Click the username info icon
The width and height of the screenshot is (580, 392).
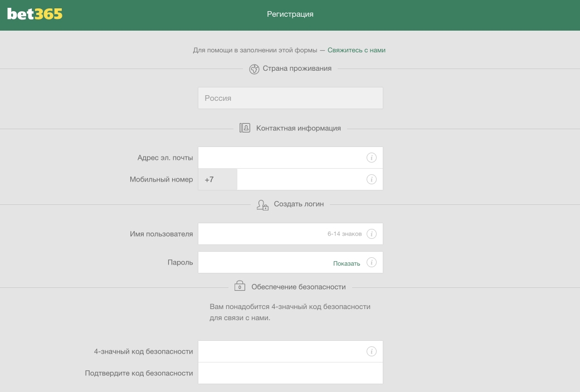372,234
